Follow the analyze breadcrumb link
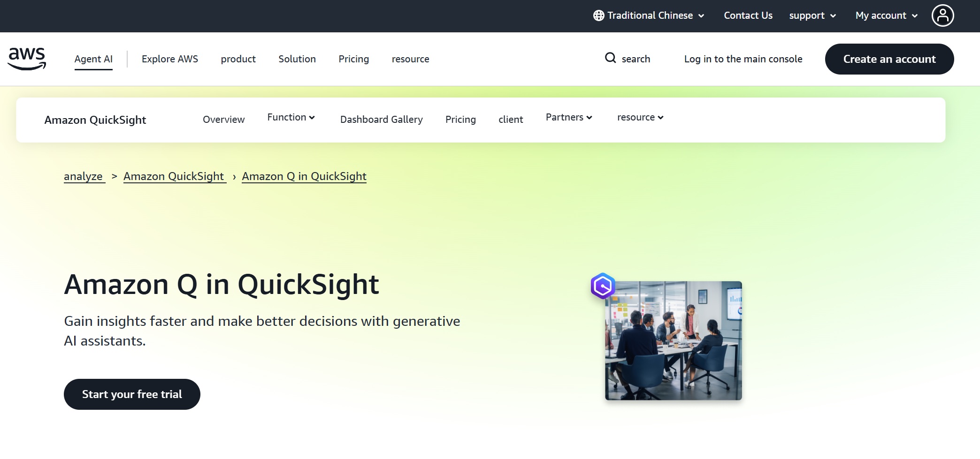The width and height of the screenshot is (980, 459). coord(84,176)
